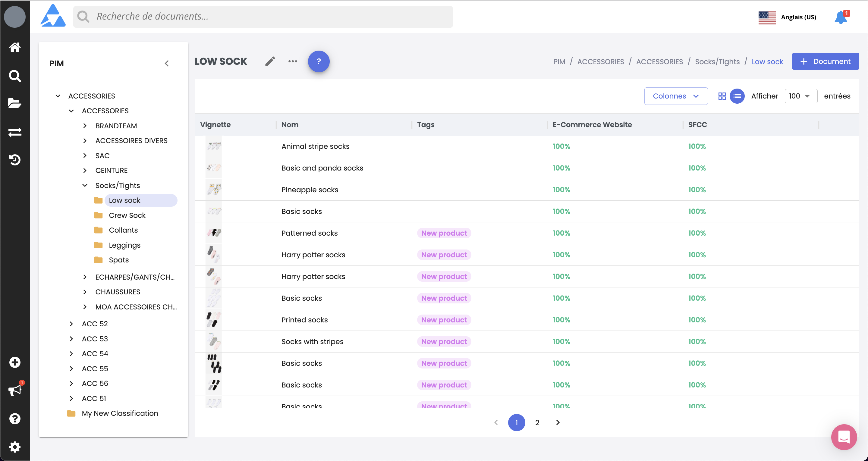Open the Spats folder
Screen dimensions: 868x461
pyautogui.click(x=119, y=260)
